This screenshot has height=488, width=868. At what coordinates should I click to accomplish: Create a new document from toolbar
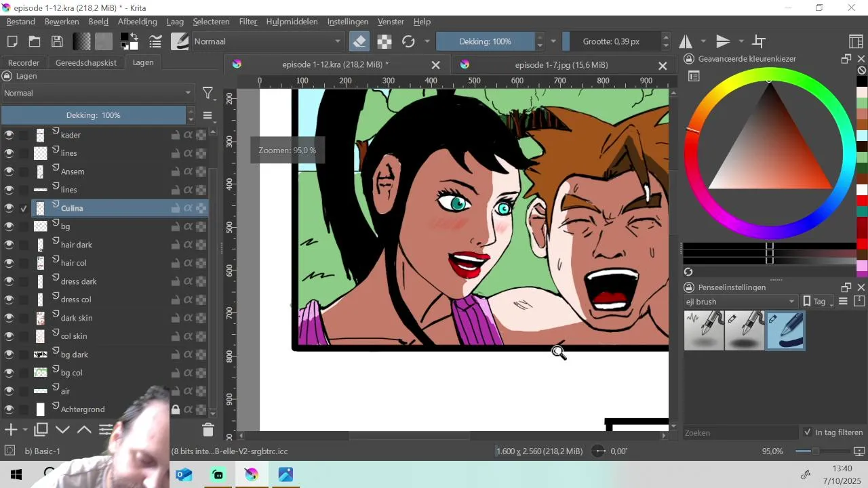click(12, 41)
